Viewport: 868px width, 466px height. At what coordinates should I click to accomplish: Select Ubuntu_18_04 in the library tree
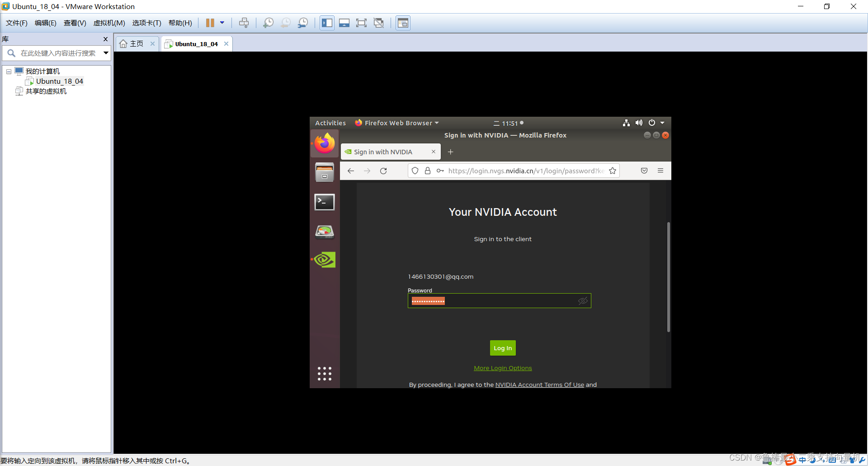click(60, 81)
